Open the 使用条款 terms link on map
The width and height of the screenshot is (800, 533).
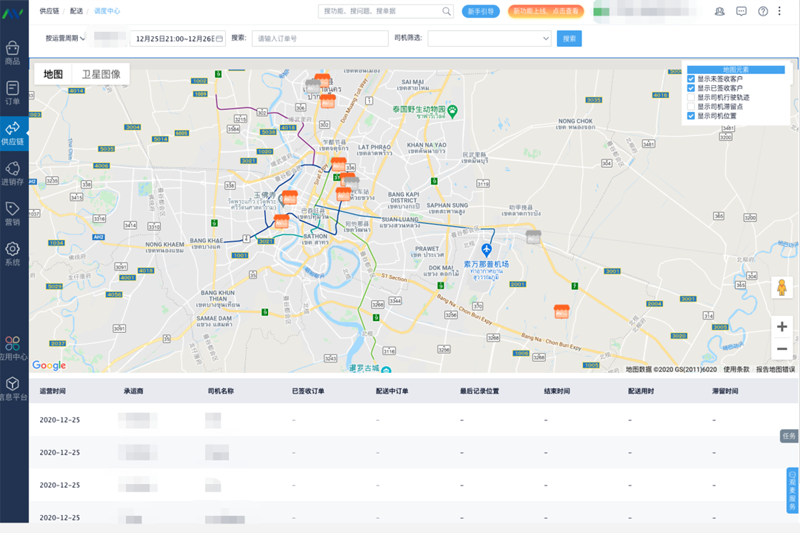click(x=736, y=369)
